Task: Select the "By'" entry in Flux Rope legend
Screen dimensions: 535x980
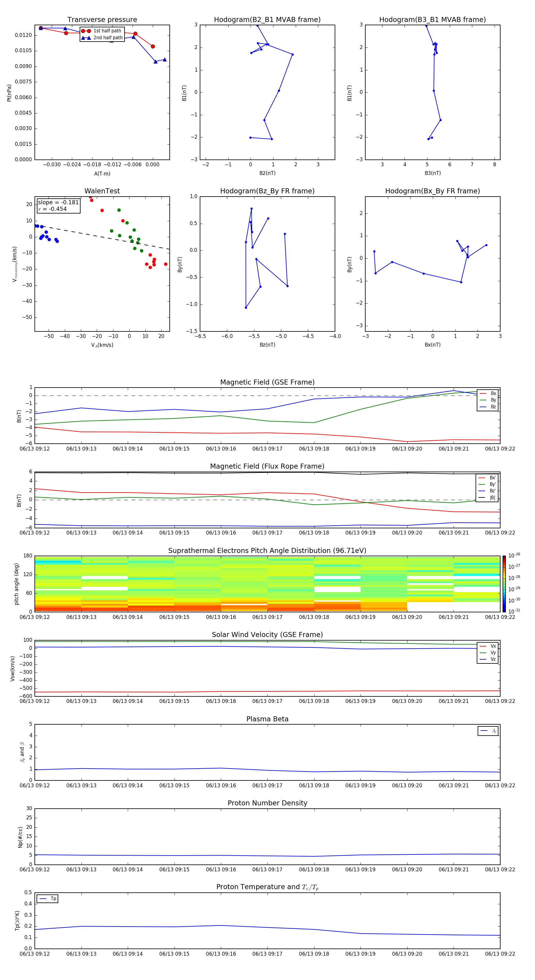Action: [487, 484]
